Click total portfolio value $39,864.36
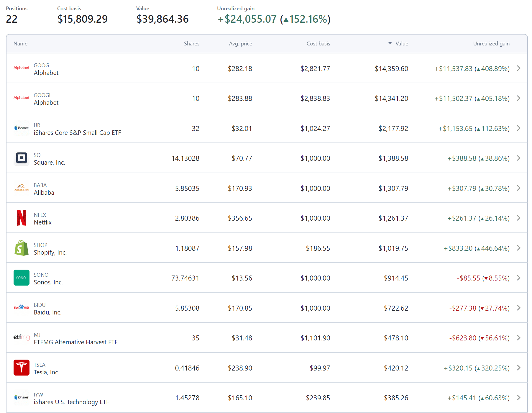 (x=162, y=19)
